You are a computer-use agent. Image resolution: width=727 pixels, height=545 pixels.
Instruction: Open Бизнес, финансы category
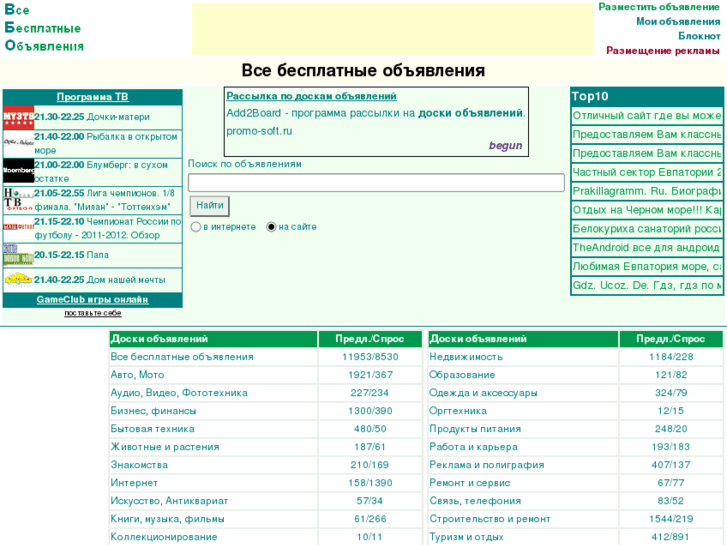pos(153,411)
